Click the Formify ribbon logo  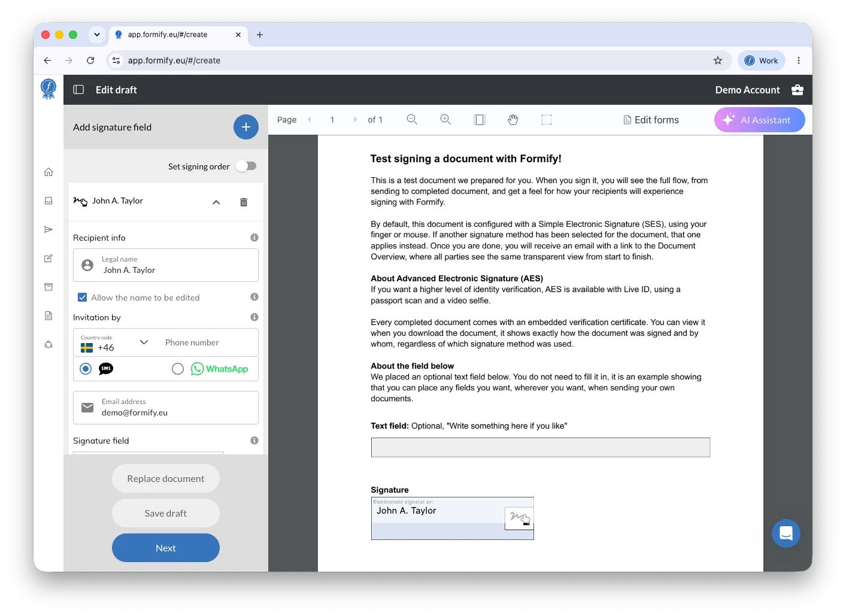coord(48,89)
